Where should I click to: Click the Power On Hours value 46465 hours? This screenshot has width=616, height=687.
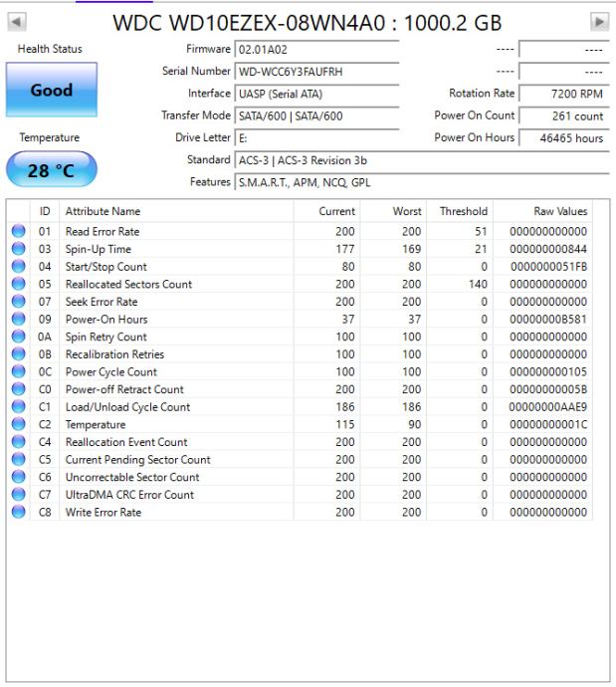564,138
